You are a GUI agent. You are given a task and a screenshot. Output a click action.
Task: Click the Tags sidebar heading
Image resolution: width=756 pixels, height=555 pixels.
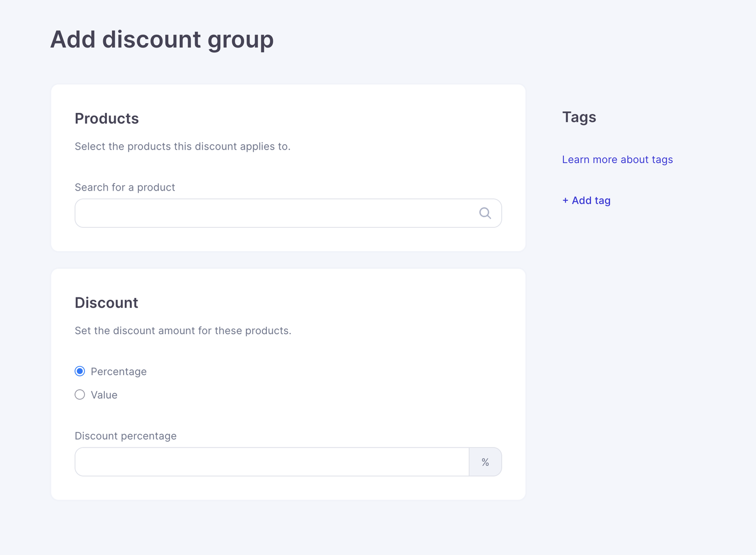579,117
